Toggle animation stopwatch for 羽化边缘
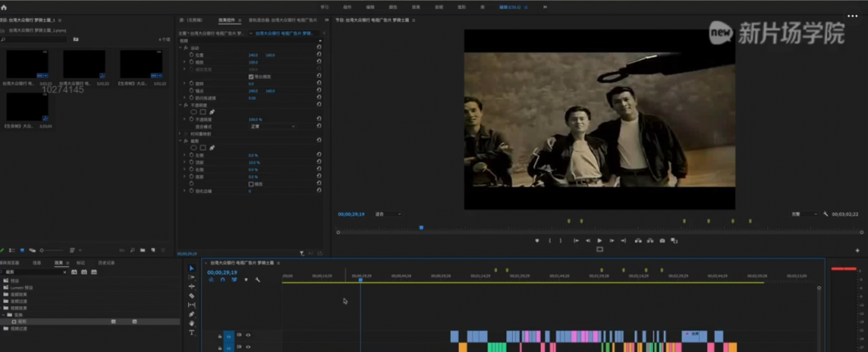868x352 pixels. coord(191,191)
